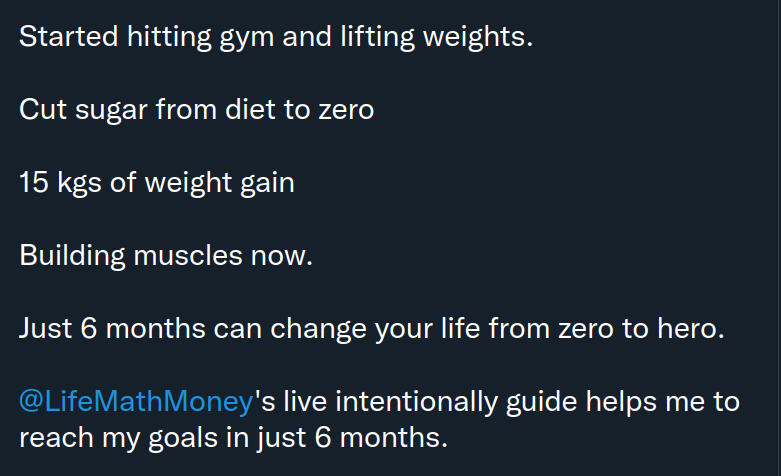The height and width of the screenshot is (476, 781).
Task: Open the @LifeMathMoney mention link
Action: (x=136, y=402)
